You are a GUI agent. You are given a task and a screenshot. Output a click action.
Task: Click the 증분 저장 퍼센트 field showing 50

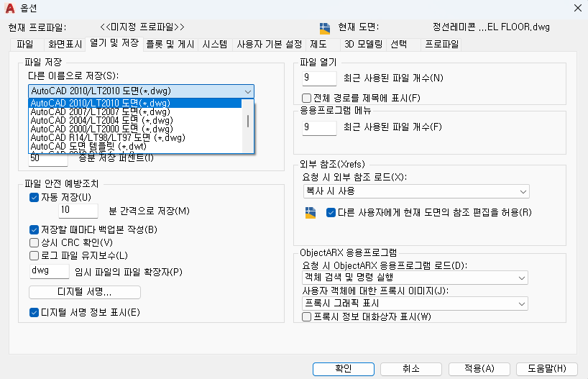pyautogui.click(x=48, y=158)
